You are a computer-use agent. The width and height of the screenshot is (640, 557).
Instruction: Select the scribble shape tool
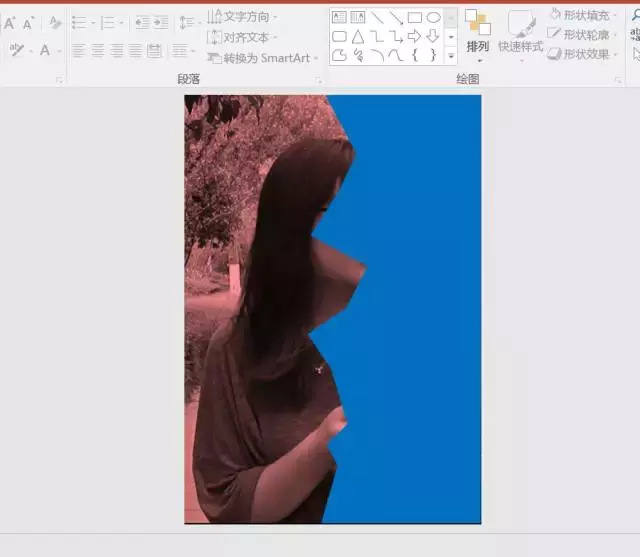(x=358, y=55)
